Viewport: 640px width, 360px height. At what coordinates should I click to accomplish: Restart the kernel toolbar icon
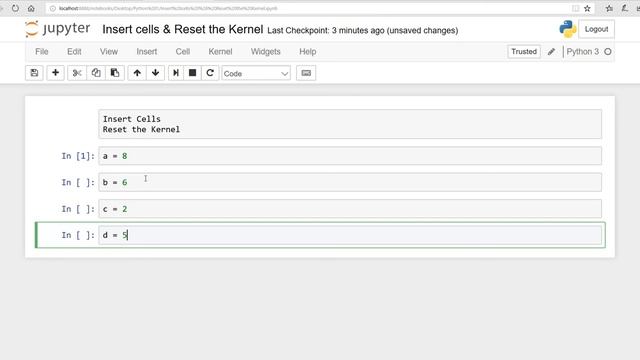210,73
